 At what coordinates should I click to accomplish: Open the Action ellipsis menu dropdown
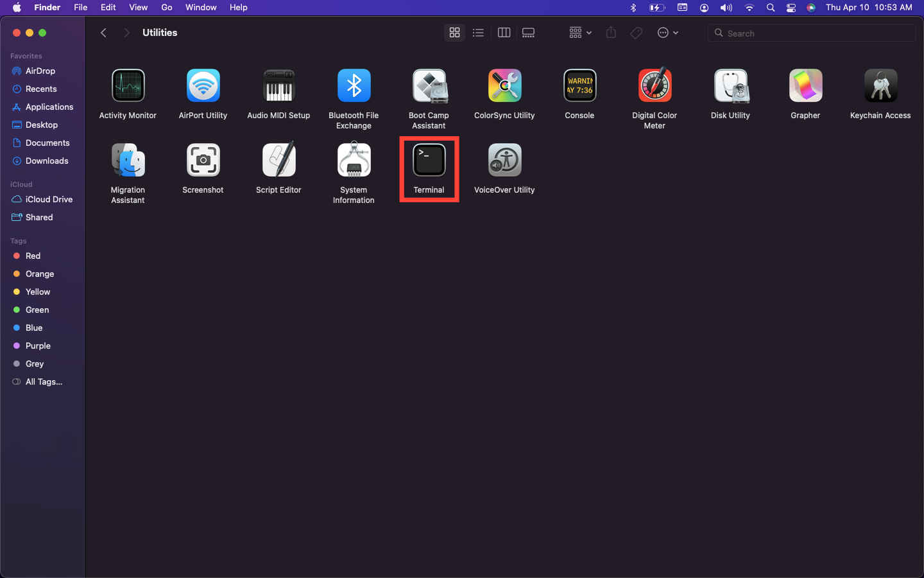pyautogui.click(x=667, y=33)
